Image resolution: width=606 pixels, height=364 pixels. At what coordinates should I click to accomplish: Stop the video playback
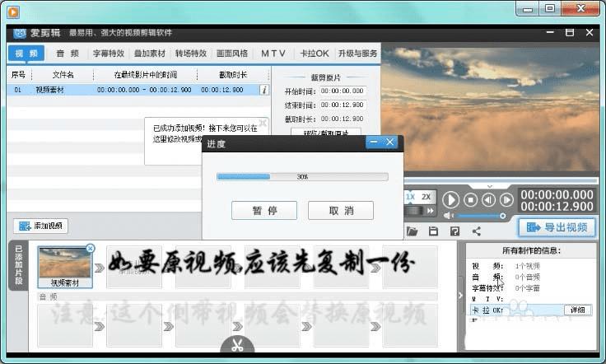(470, 200)
